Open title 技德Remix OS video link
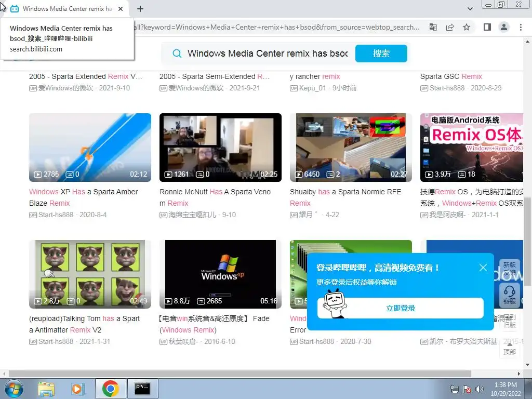 click(x=472, y=197)
